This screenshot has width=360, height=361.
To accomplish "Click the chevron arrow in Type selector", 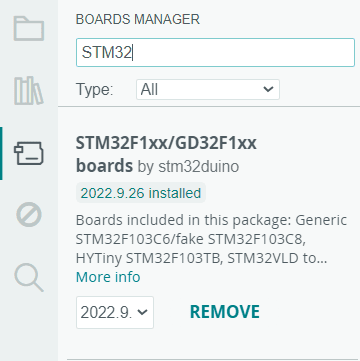I will pos(268,89).
